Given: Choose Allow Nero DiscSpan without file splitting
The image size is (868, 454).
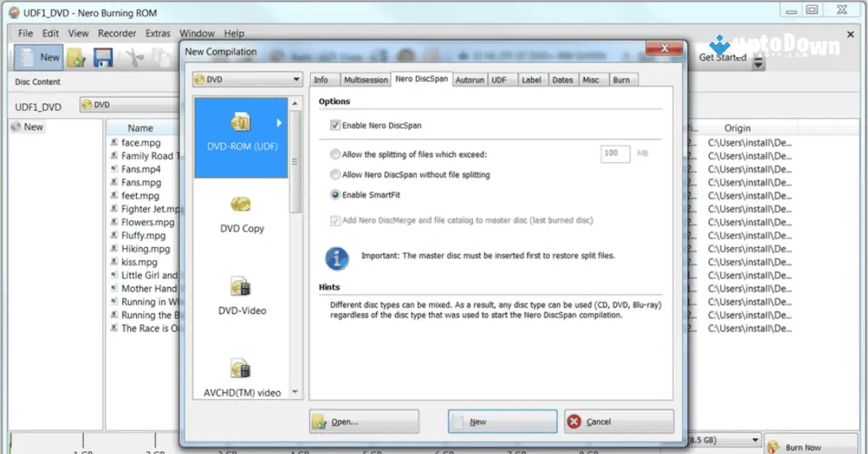Looking at the screenshot, I should pos(334,174).
